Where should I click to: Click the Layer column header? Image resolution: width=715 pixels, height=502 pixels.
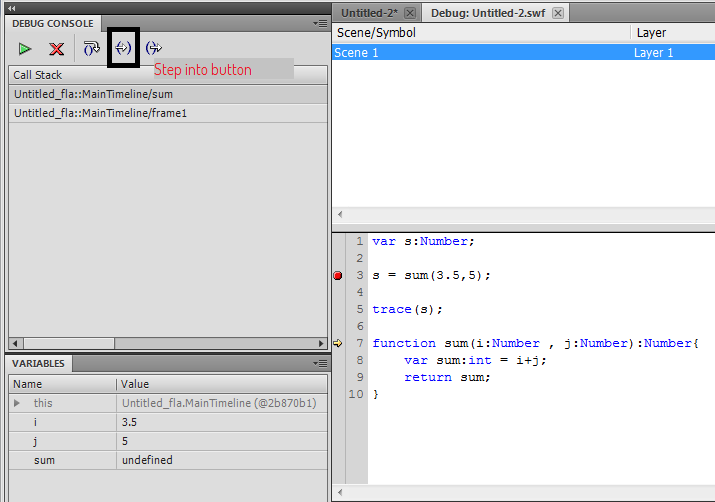coord(673,32)
